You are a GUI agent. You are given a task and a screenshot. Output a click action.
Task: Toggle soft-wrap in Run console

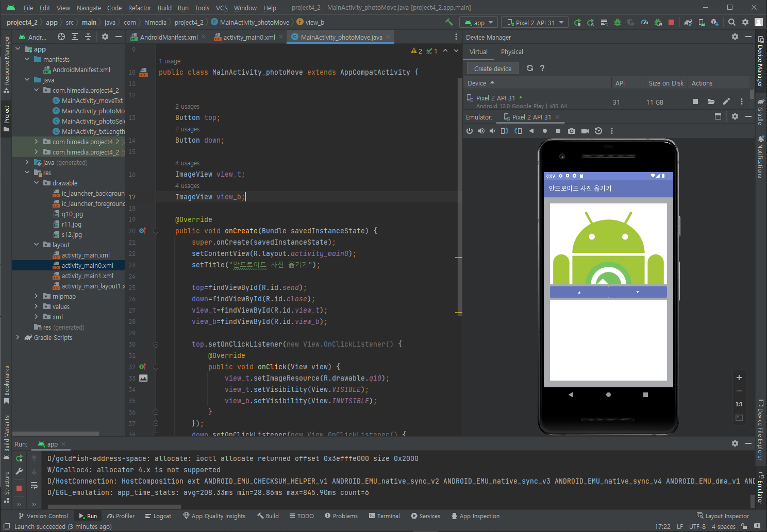[x=34, y=485]
